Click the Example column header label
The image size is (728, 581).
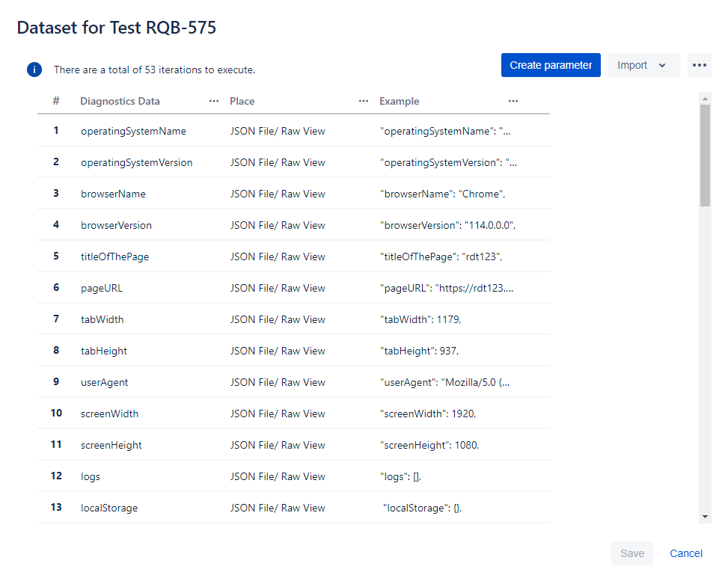point(399,101)
